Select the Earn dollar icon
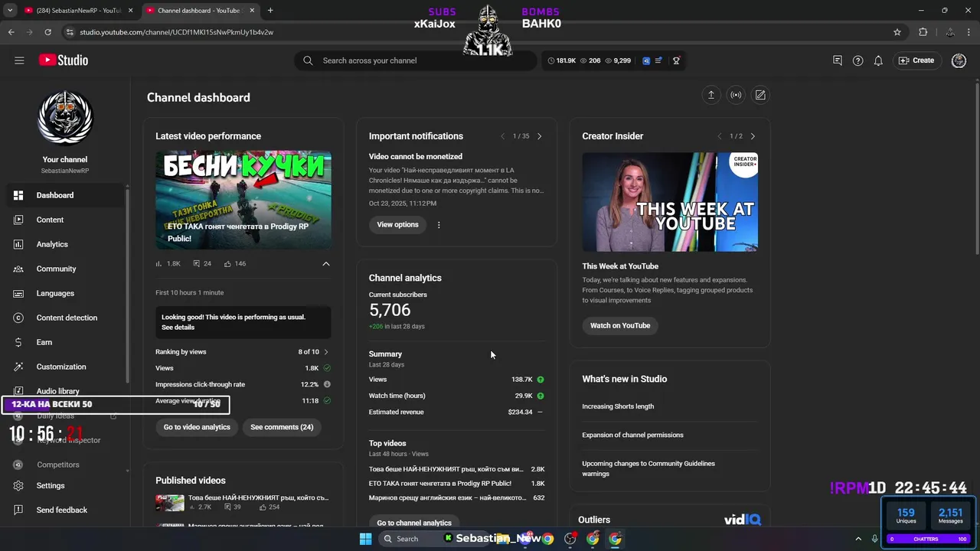 18,342
